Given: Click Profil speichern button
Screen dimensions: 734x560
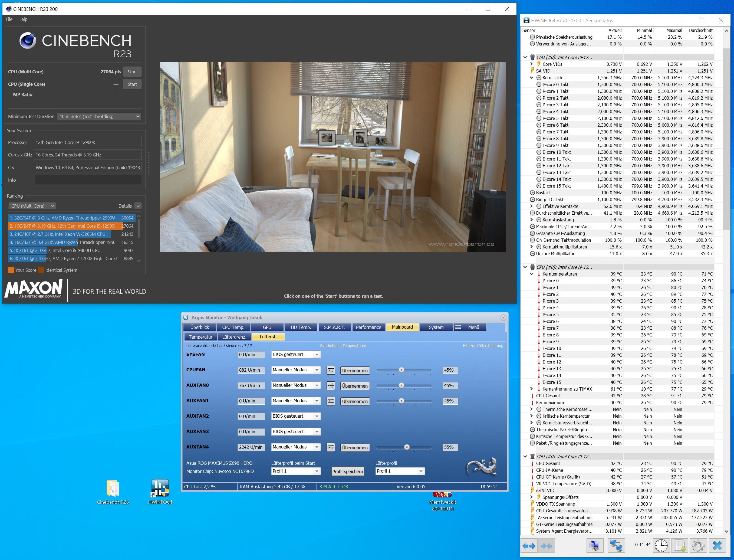Looking at the screenshot, I should [347, 471].
